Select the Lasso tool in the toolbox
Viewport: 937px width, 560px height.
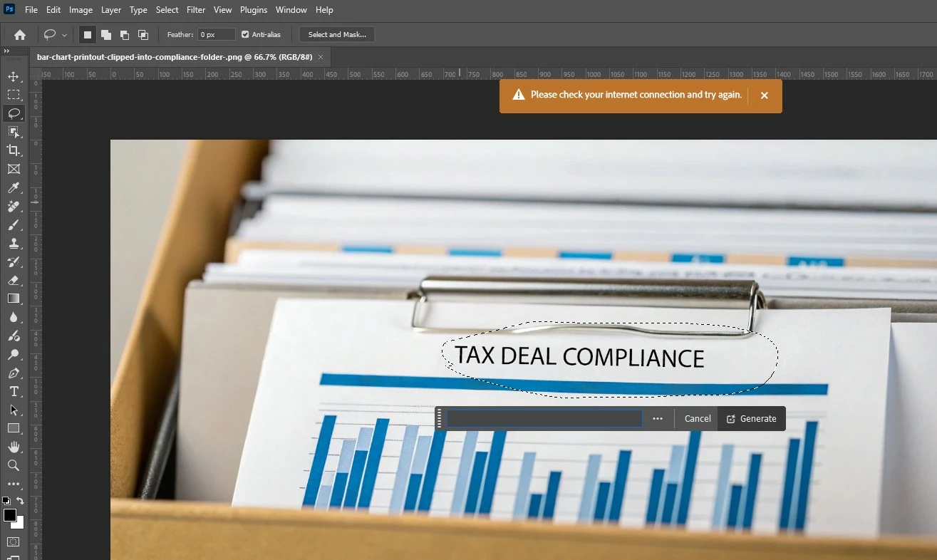pyautogui.click(x=14, y=113)
